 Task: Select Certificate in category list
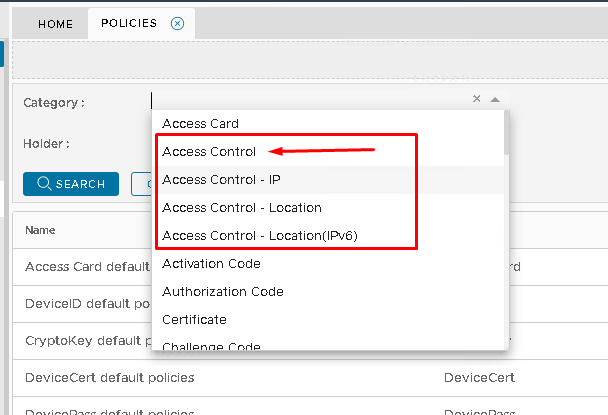click(194, 320)
